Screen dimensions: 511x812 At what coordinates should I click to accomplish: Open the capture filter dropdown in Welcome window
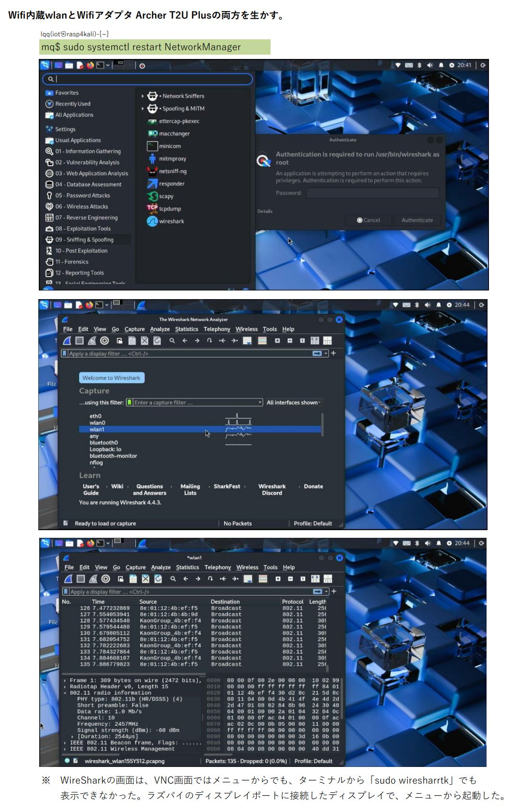[x=260, y=403]
